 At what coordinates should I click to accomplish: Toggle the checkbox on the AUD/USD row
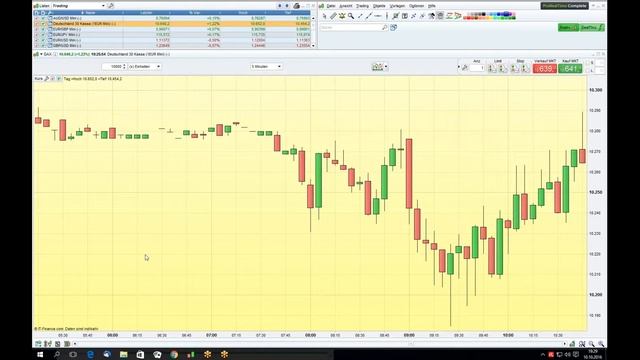pos(43,18)
